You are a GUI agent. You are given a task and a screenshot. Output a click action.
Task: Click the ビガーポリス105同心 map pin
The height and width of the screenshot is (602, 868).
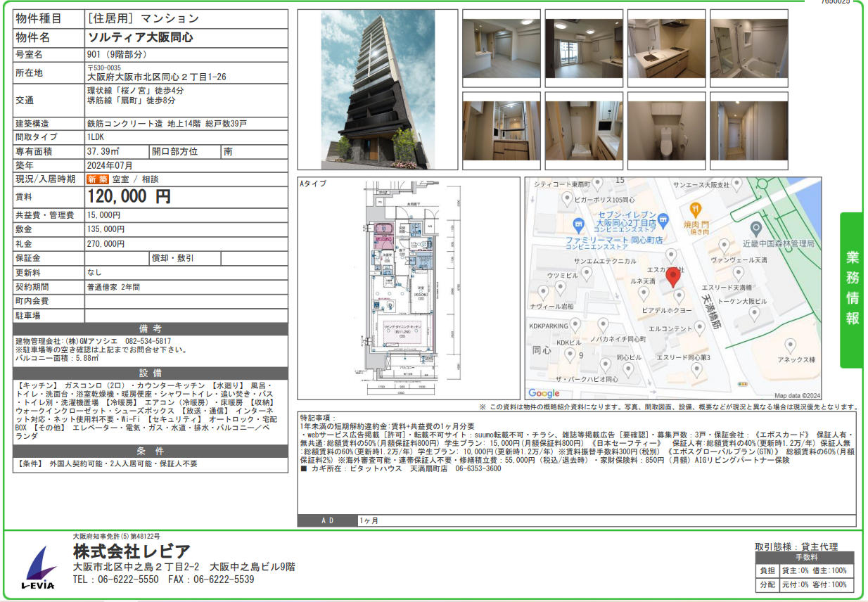click(568, 200)
